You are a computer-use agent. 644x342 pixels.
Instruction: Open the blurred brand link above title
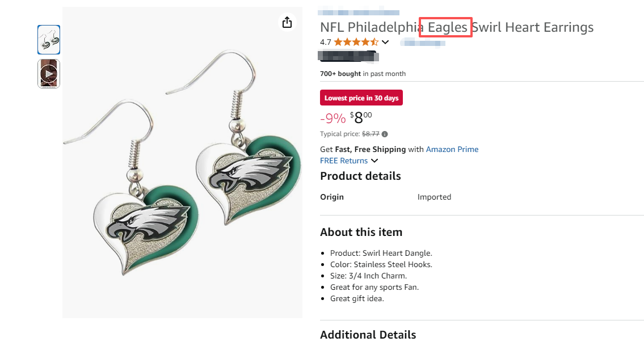point(359,12)
